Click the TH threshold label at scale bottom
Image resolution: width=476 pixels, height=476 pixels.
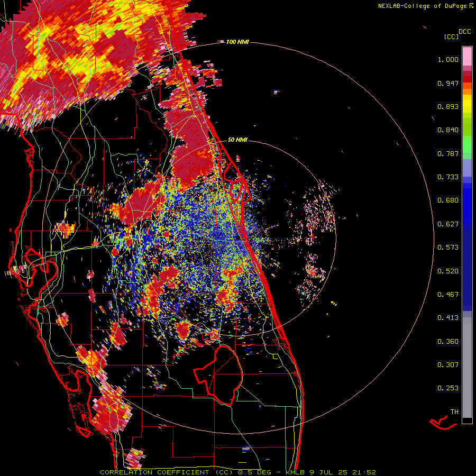click(x=454, y=412)
